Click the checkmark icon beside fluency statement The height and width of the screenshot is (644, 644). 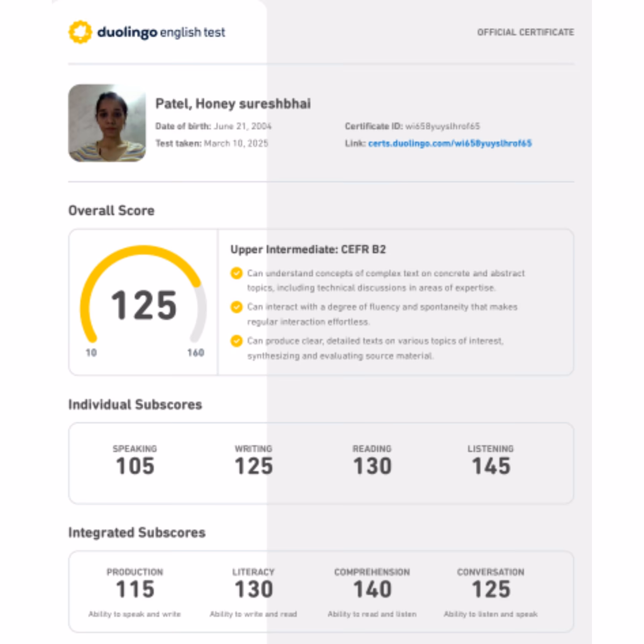point(236,307)
